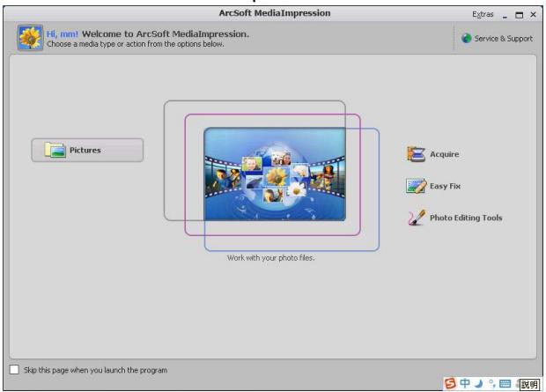Maximize the MediaImpression window
The width and height of the screenshot is (546, 392).
point(520,15)
